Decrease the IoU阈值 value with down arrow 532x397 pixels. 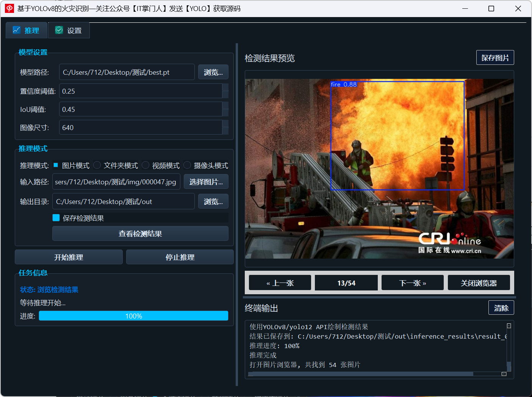click(x=225, y=113)
